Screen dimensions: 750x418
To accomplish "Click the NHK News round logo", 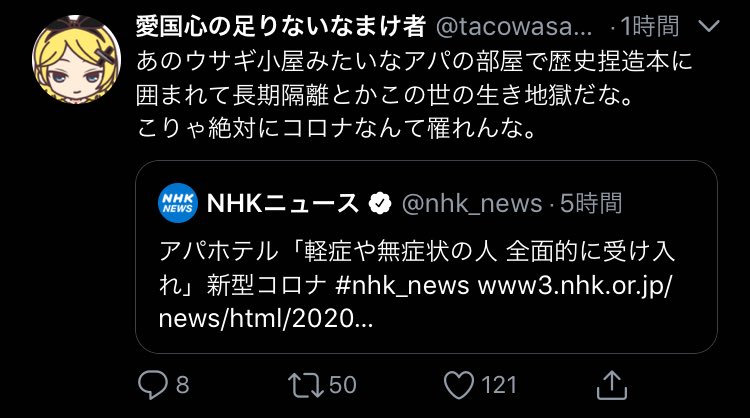I will [x=178, y=203].
